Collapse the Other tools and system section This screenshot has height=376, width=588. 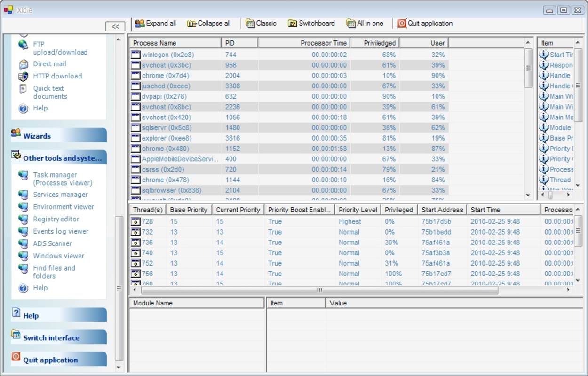click(59, 157)
